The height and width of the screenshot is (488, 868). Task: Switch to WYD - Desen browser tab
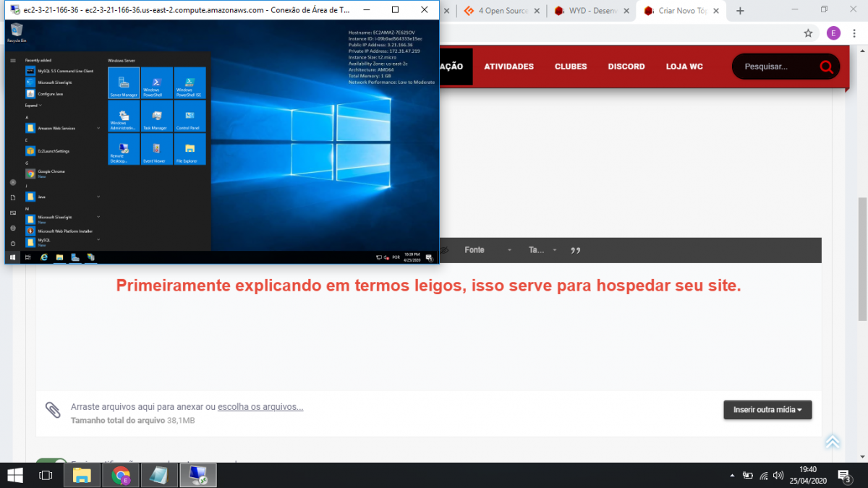(591, 11)
